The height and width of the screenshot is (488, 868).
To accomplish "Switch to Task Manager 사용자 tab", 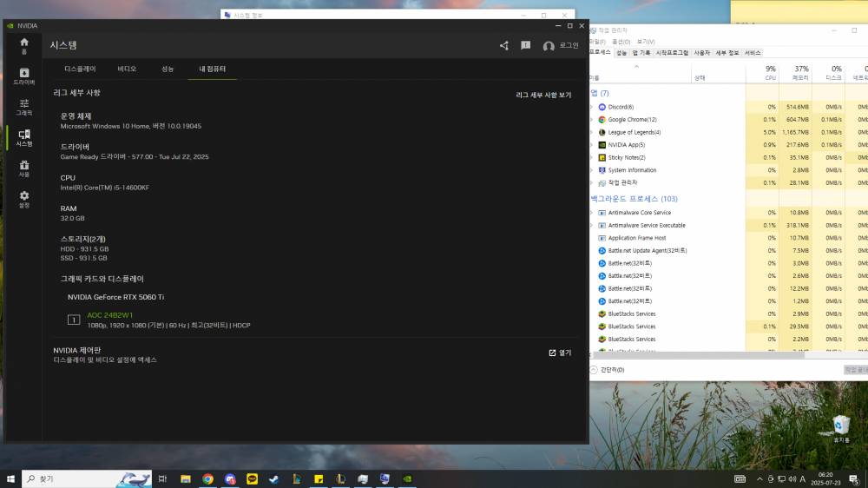I will 701,53.
